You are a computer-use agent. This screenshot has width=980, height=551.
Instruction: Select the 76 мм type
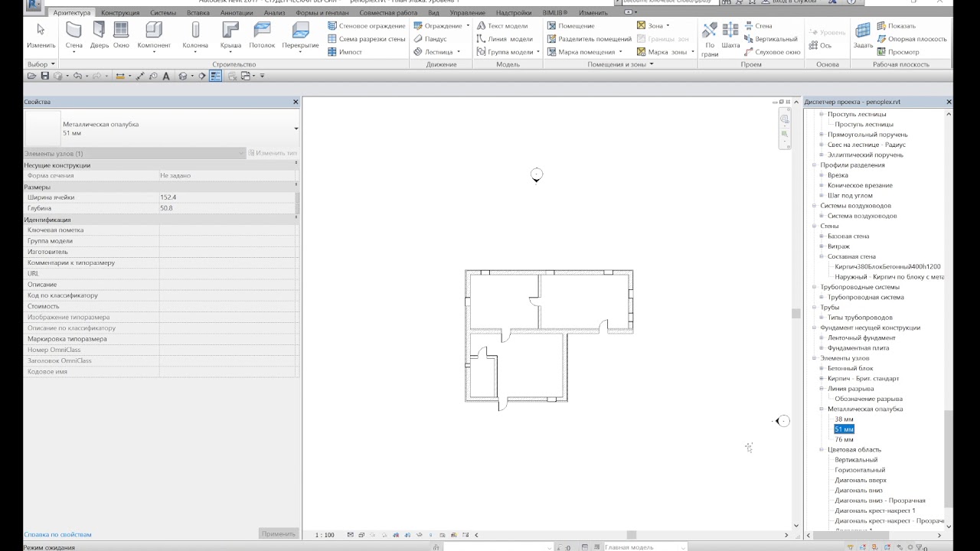pyautogui.click(x=844, y=439)
